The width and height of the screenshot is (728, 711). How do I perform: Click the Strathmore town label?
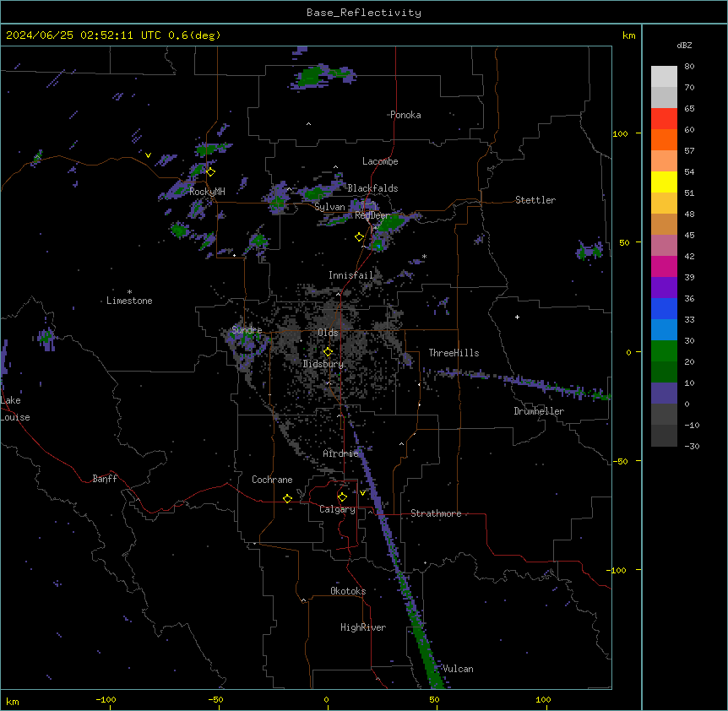pyautogui.click(x=436, y=513)
